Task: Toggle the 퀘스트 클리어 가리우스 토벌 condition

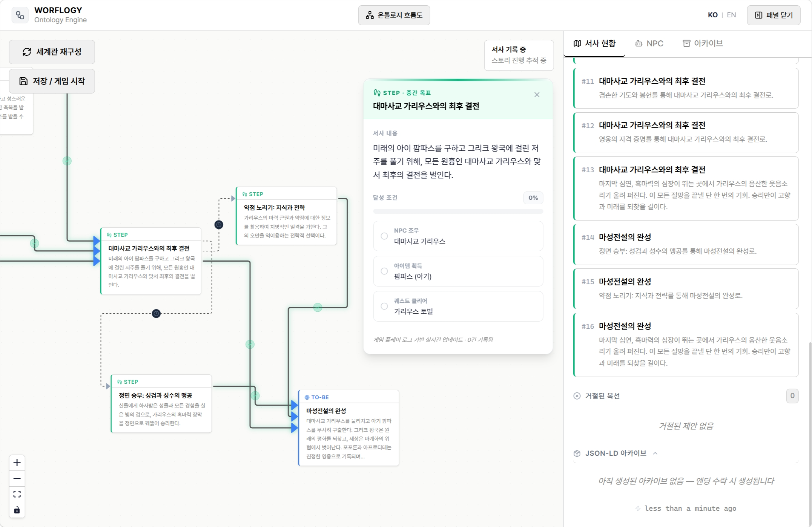Action: 458,306
